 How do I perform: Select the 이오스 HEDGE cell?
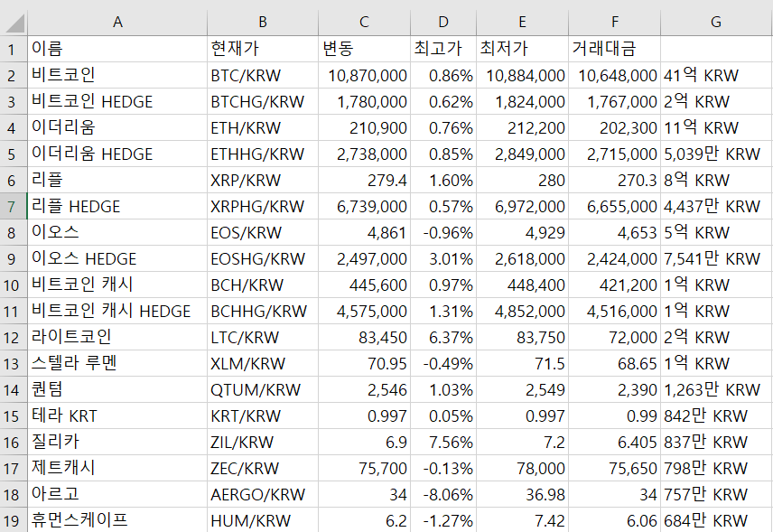click(x=117, y=257)
